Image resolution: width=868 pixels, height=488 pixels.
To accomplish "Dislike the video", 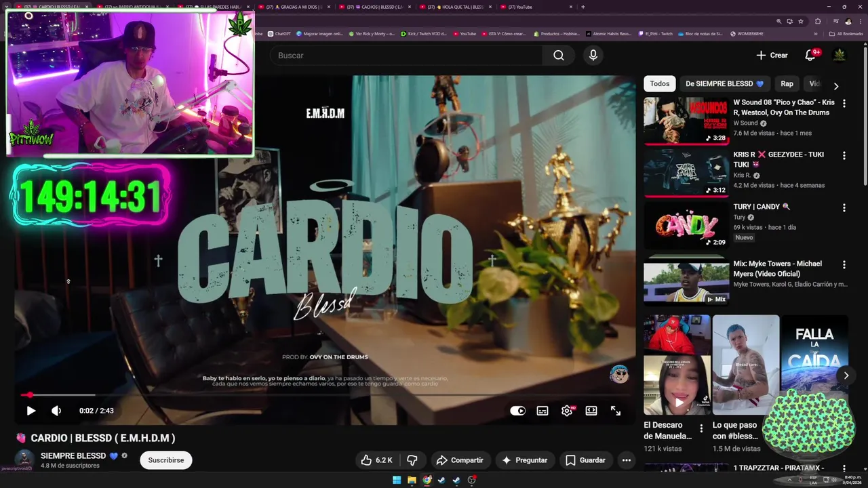I will tap(412, 460).
